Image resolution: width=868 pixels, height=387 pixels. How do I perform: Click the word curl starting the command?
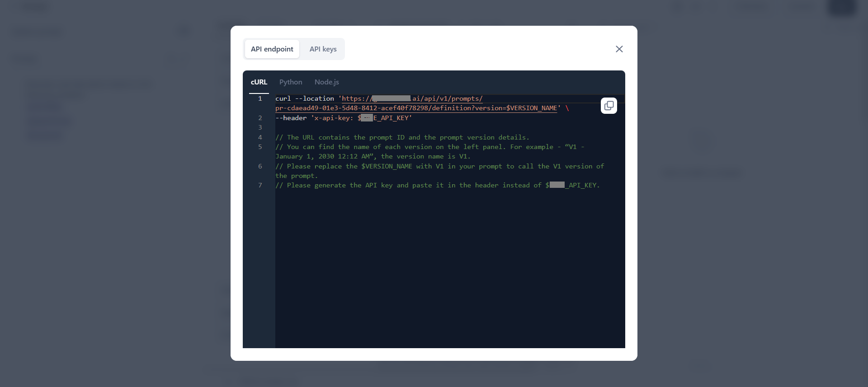click(283, 99)
